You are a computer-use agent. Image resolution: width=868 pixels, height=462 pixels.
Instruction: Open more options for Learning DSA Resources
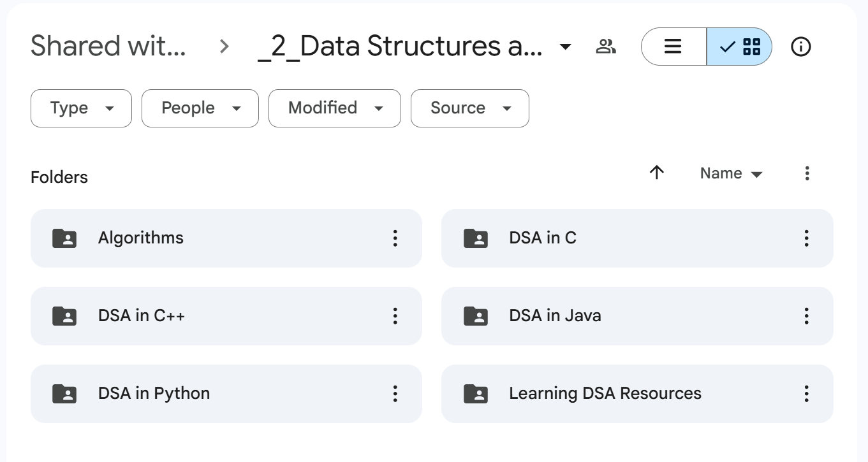point(806,394)
